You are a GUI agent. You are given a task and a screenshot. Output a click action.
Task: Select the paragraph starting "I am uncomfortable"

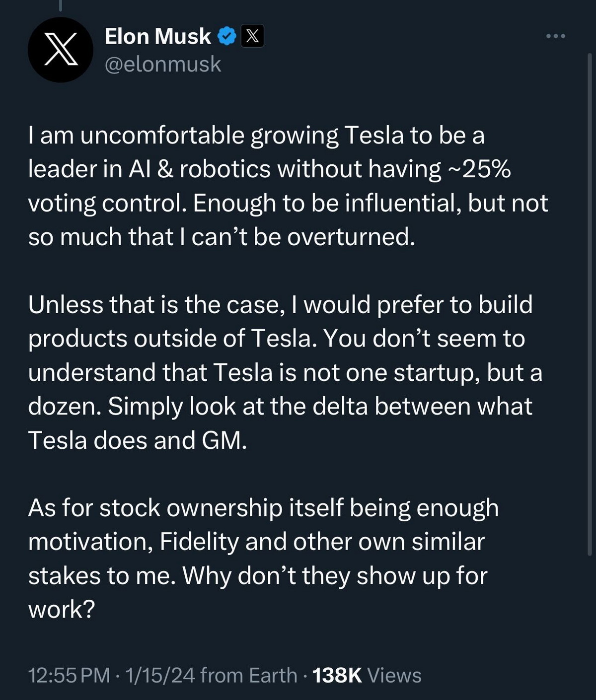[288, 186]
